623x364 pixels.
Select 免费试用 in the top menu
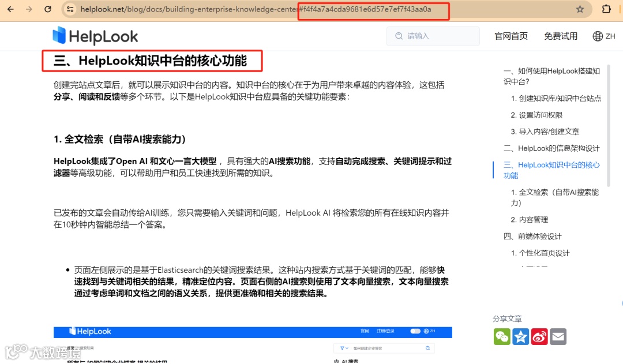pyautogui.click(x=560, y=36)
